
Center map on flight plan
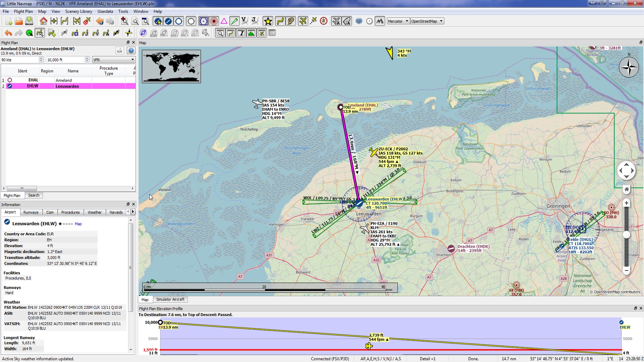click(x=64, y=21)
